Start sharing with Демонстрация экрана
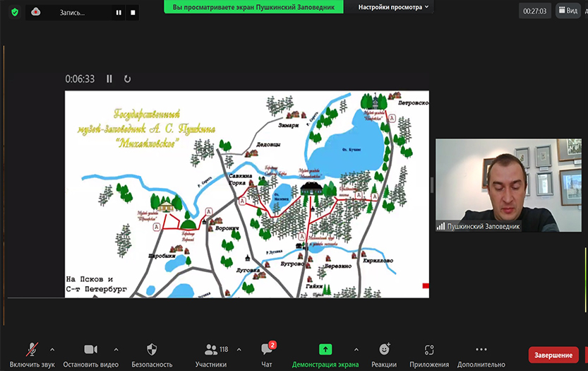This screenshot has width=588, height=371. tap(325, 350)
